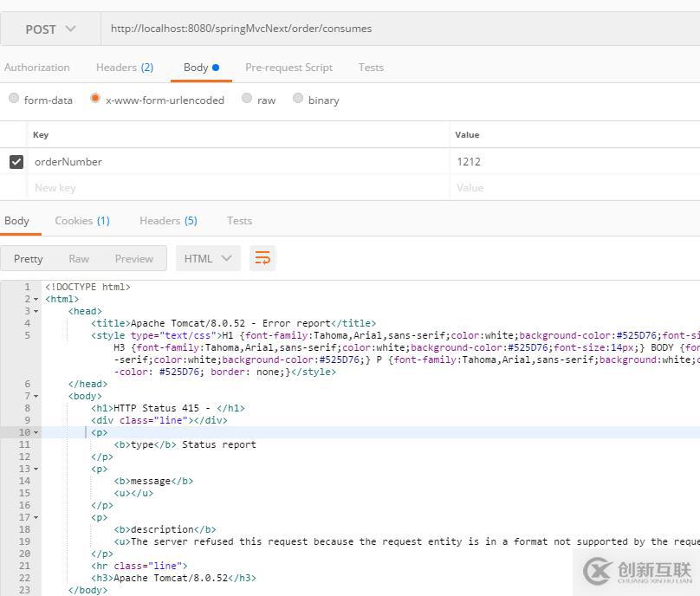This screenshot has height=596, width=700.
Task: Click the 'server refused this request' line
Action: 406,541
